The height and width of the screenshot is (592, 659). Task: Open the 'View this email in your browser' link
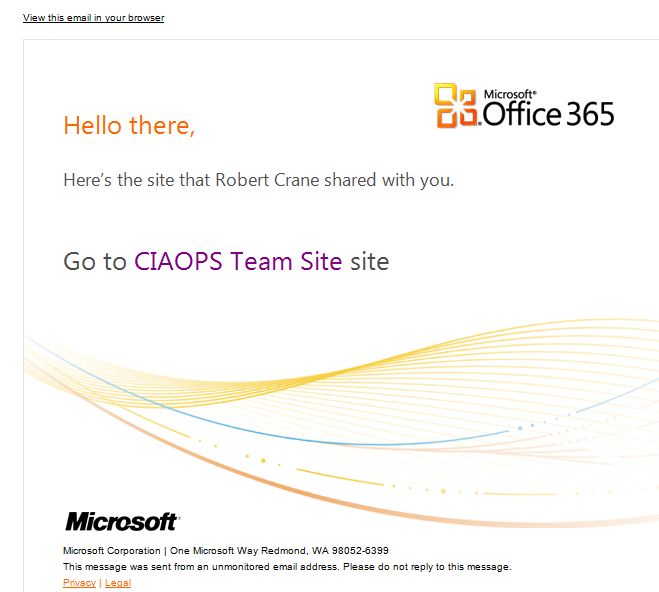tap(93, 18)
